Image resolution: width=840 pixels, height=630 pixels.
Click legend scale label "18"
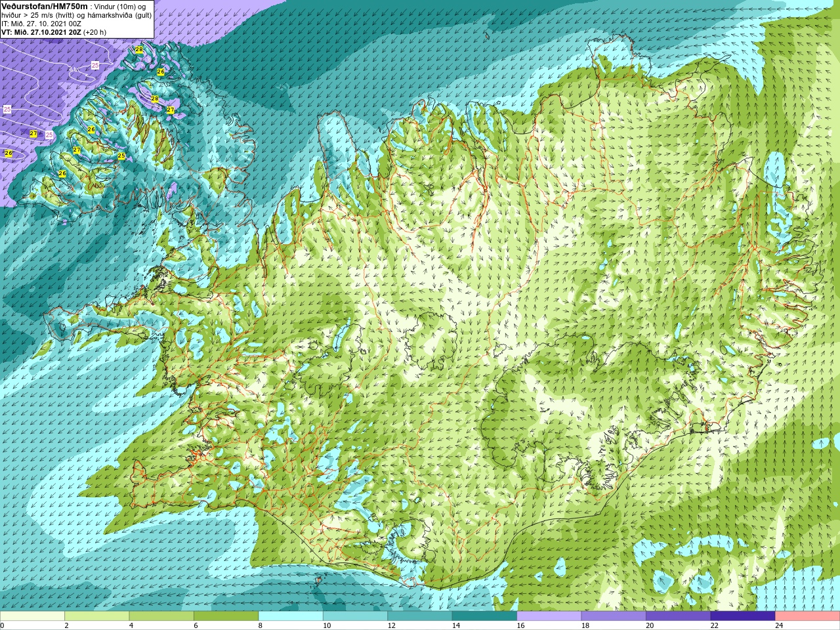coord(585,625)
